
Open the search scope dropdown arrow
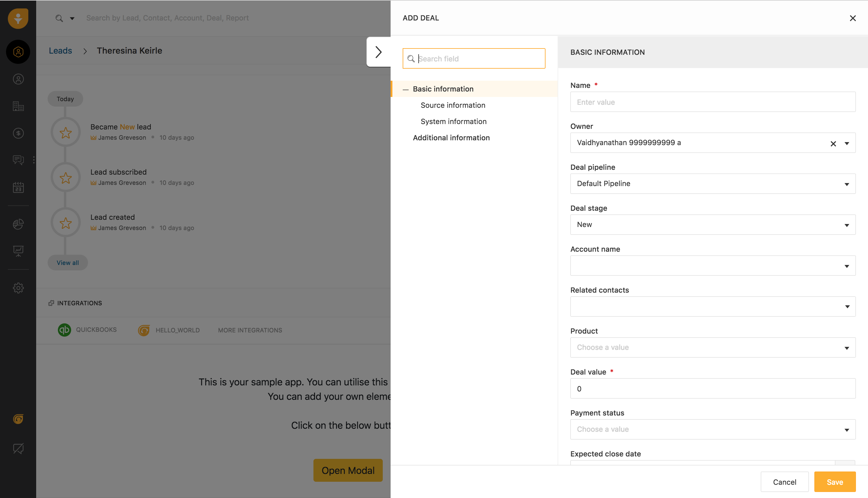pos(72,18)
